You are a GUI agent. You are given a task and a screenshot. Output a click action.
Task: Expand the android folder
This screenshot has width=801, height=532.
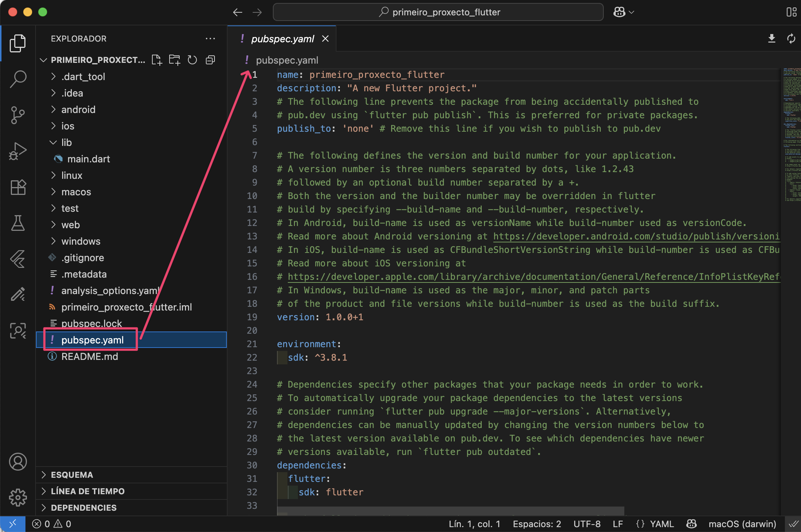[x=78, y=110]
